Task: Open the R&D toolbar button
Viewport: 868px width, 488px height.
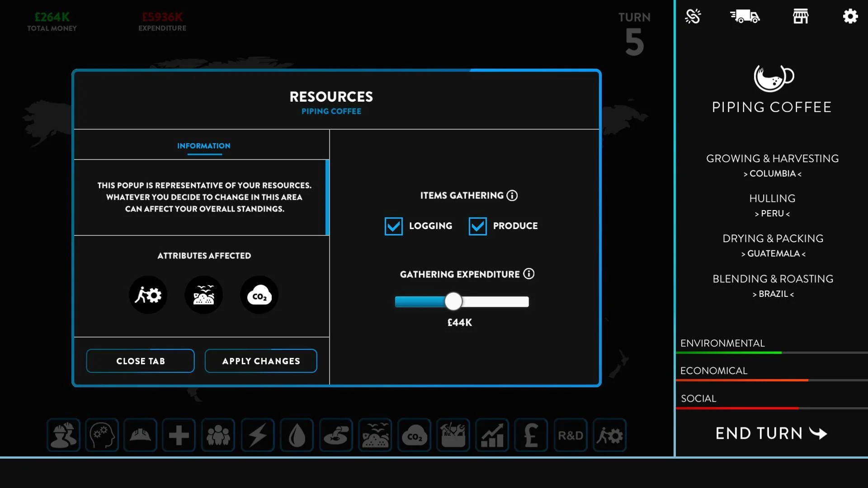Action: coord(571,435)
